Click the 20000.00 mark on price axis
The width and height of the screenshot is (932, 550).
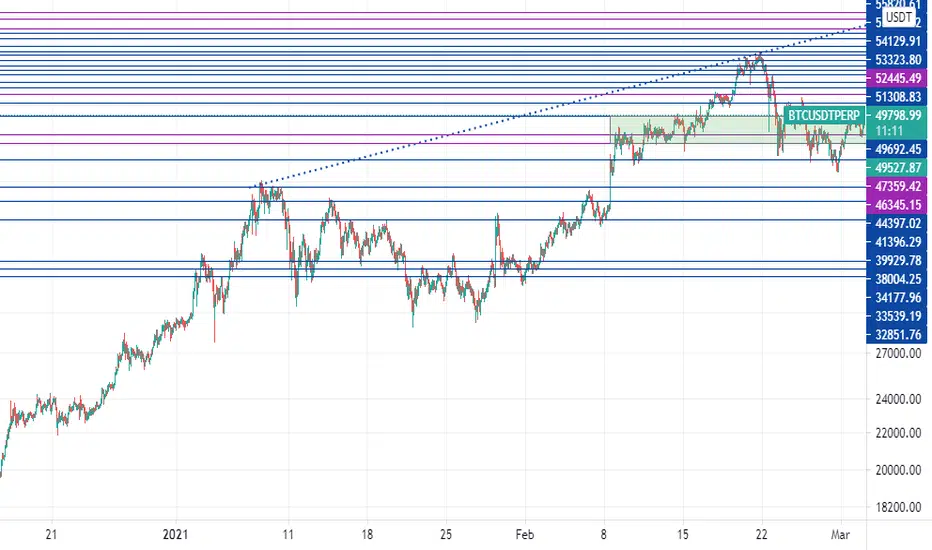(x=898, y=470)
